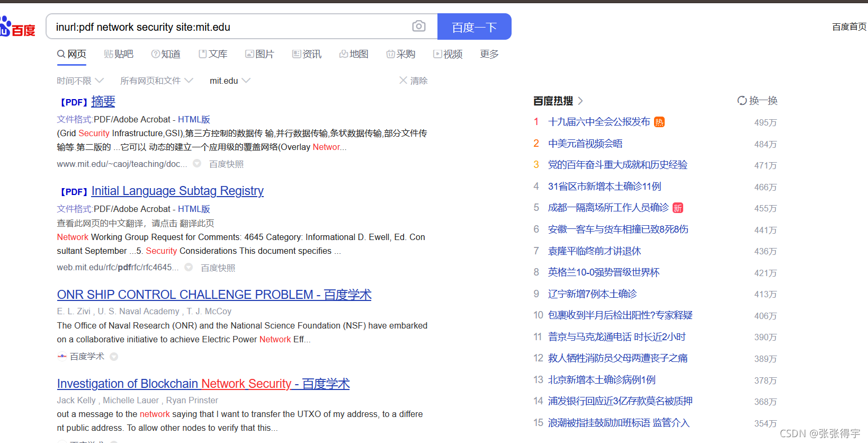Open hot search 北京新增本土确诊病例1例
This screenshot has height=443, width=868.
(x=602, y=380)
